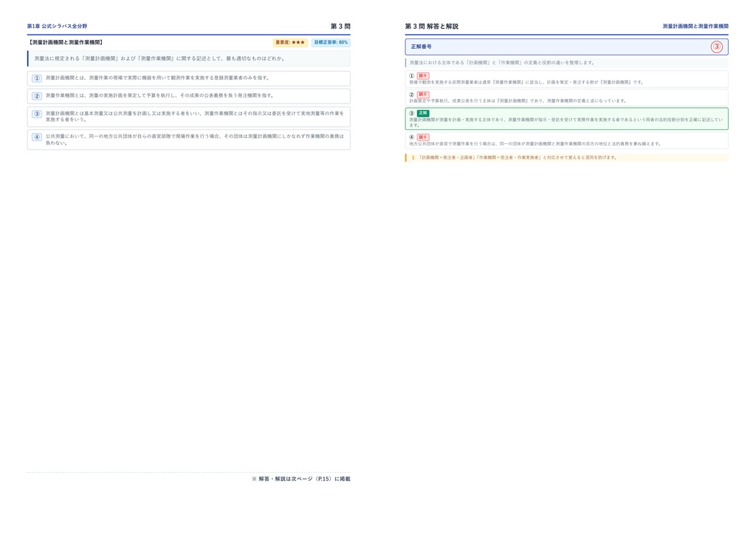The width and height of the screenshot is (756, 535).
Task: Click the boxed ① marker of choice 1
Action: tap(37, 78)
